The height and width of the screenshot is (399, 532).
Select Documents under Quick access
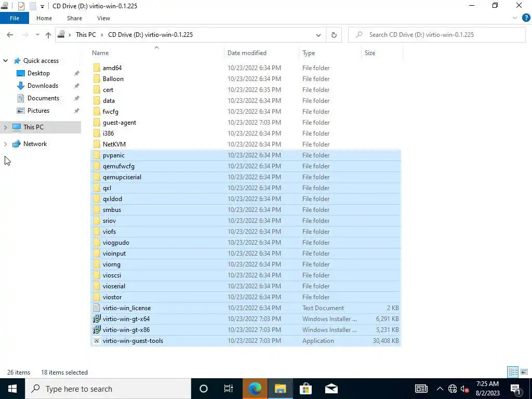[43, 98]
